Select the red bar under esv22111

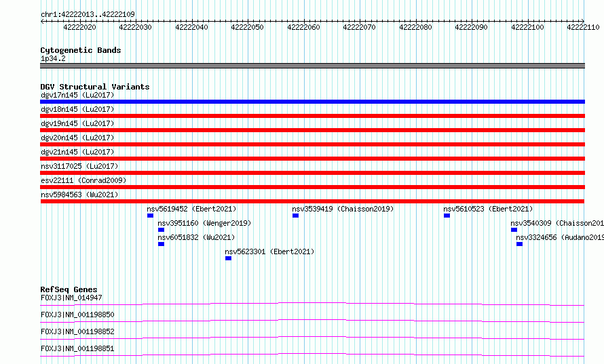coord(312,187)
